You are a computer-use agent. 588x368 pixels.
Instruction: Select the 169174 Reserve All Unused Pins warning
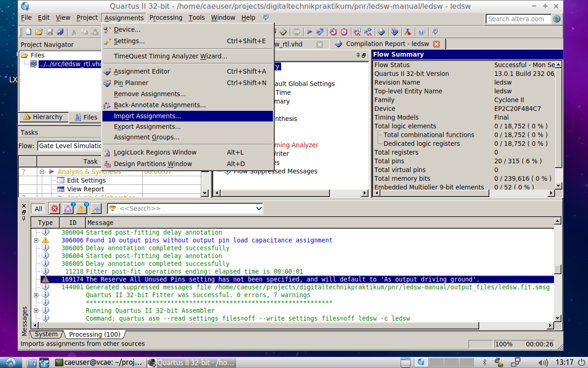[x=297, y=279]
